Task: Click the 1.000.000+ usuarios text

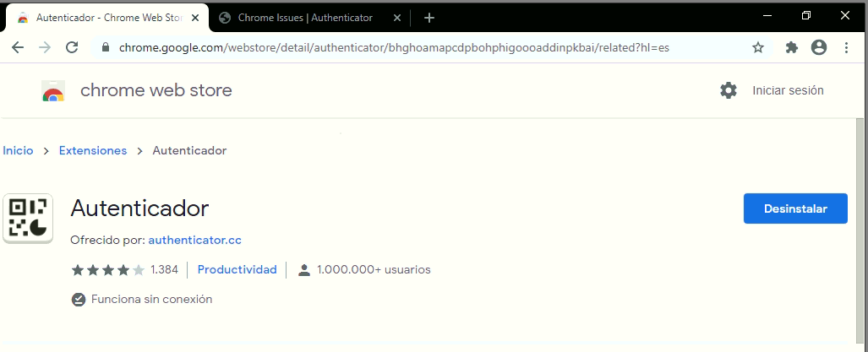Action: [x=374, y=269]
